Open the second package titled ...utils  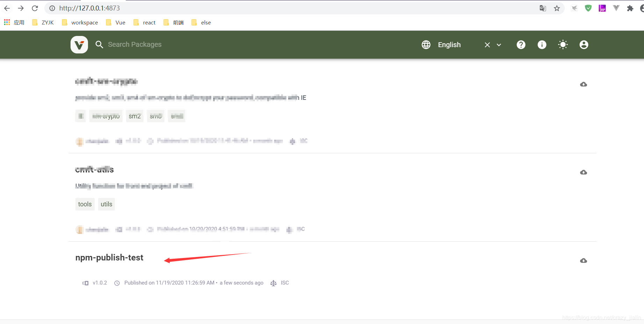coord(95,170)
